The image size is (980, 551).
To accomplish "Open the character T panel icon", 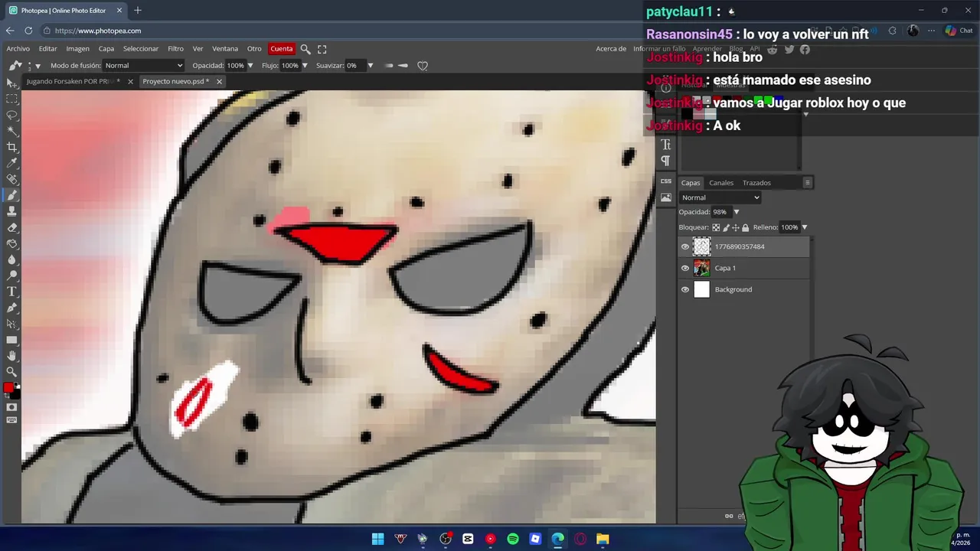I will [x=665, y=144].
